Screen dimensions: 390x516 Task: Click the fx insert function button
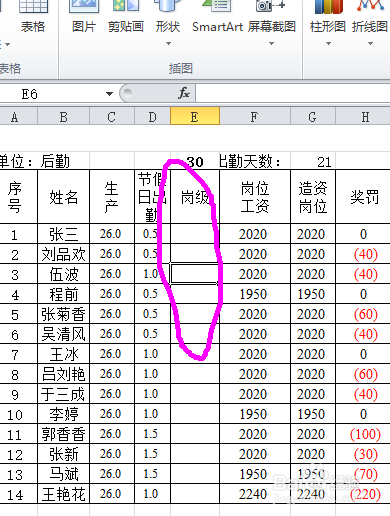184,93
